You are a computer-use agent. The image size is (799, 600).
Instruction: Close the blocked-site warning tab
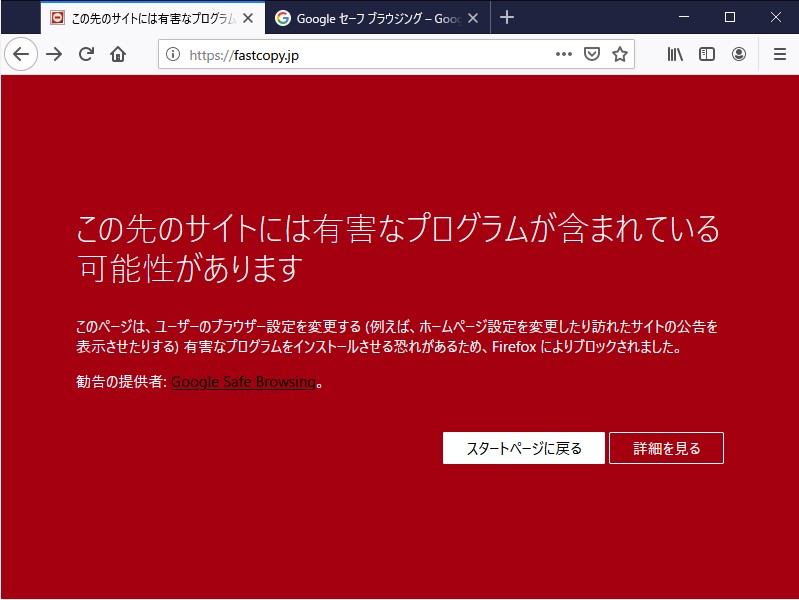[248, 18]
